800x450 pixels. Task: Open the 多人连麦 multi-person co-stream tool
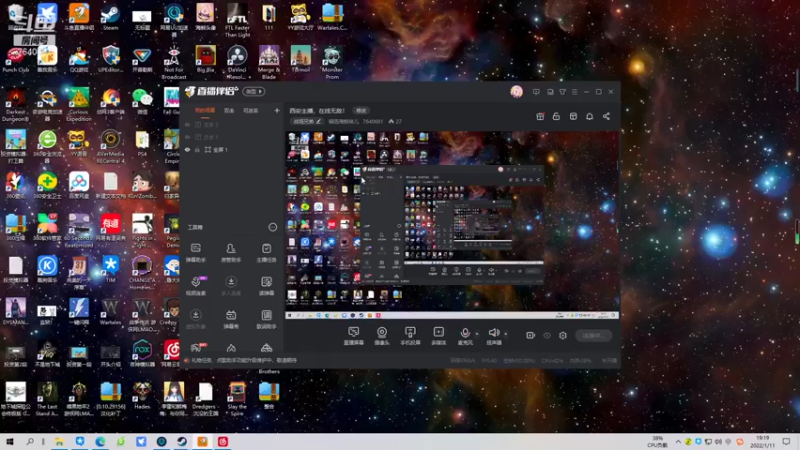pos(231,286)
